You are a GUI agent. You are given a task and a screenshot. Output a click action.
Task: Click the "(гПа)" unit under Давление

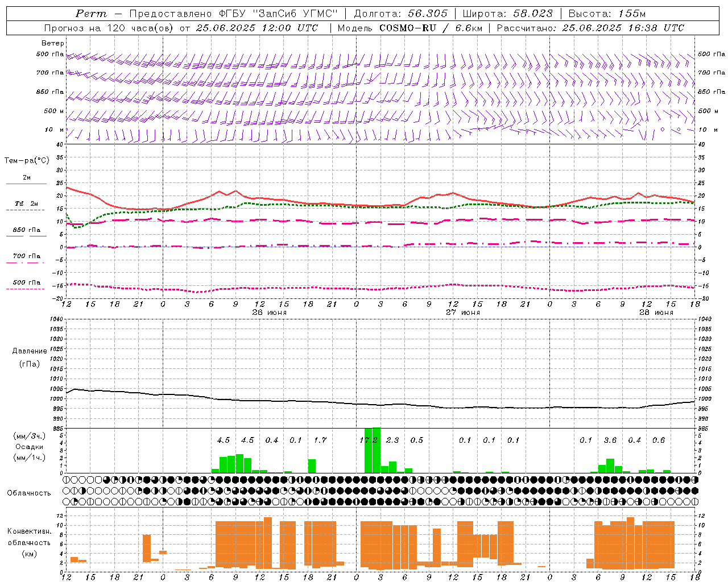pyautogui.click(x=30, y=364)
